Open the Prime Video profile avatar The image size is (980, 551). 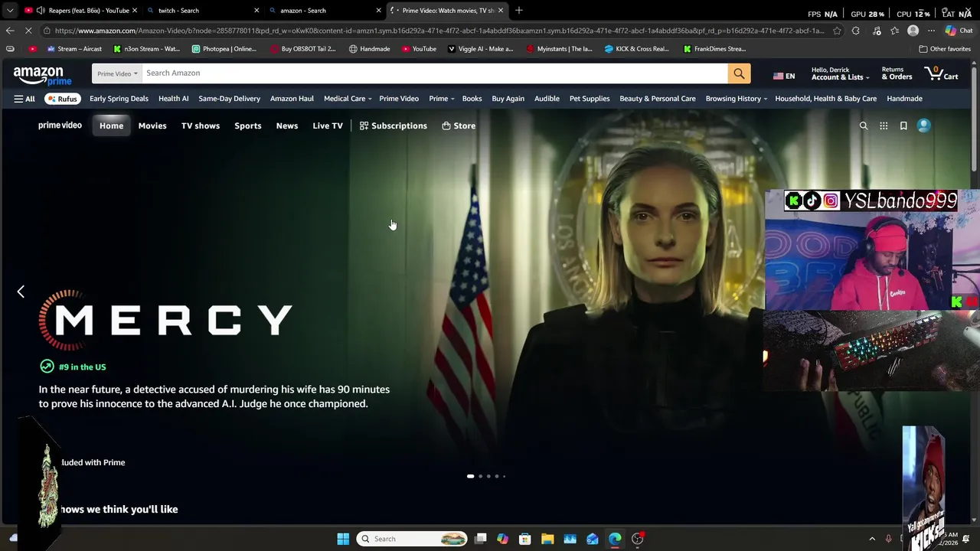coord(924,126)
